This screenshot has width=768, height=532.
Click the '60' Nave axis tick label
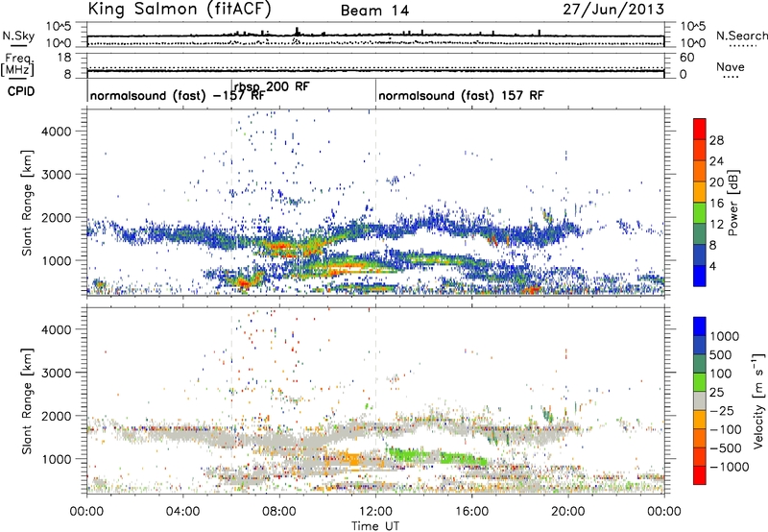click(x=686, y=58)
